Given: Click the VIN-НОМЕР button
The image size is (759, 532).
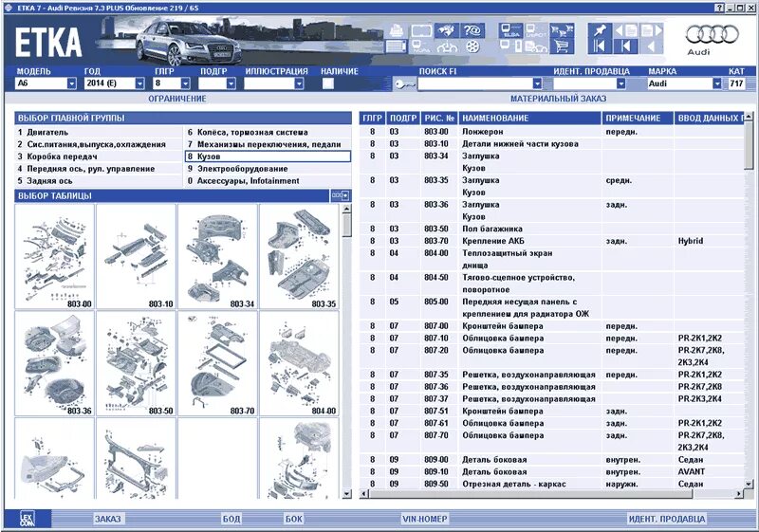Looking at the screenshot, I should click(x=424, y=519).
